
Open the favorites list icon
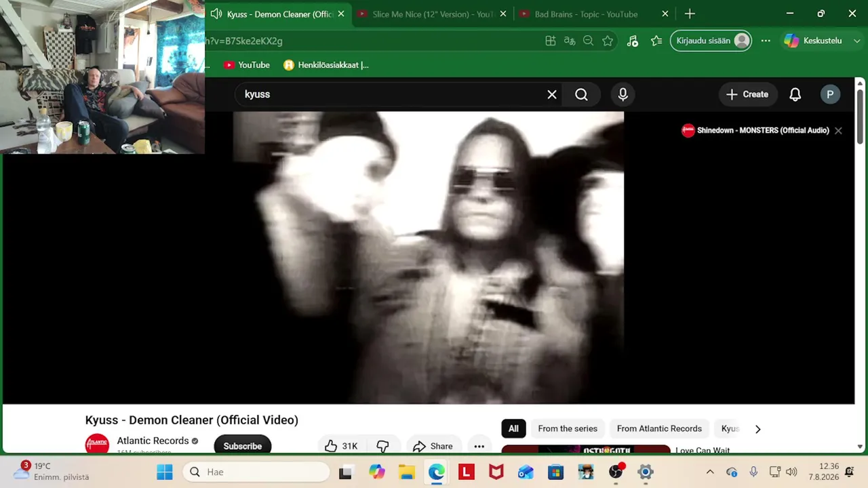[656, 41]
